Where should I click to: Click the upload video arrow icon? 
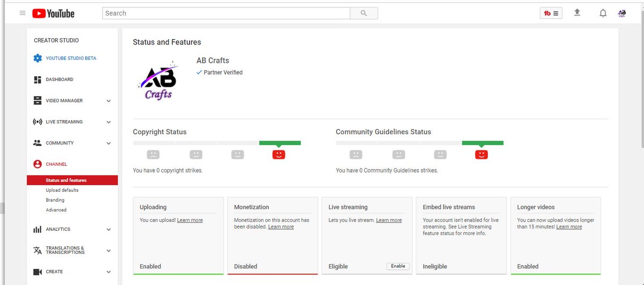577,12
